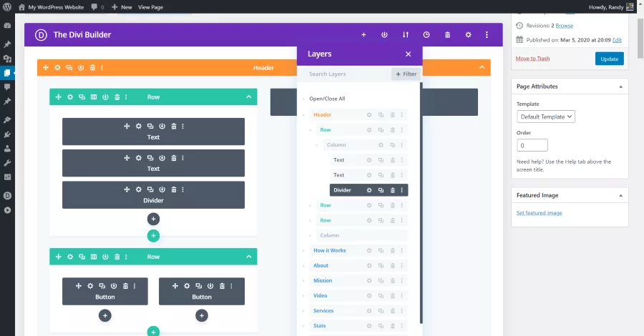Collapse the orange Header section chevron
644x336 pixels.
pyautogui.click(x=482, y=67)
